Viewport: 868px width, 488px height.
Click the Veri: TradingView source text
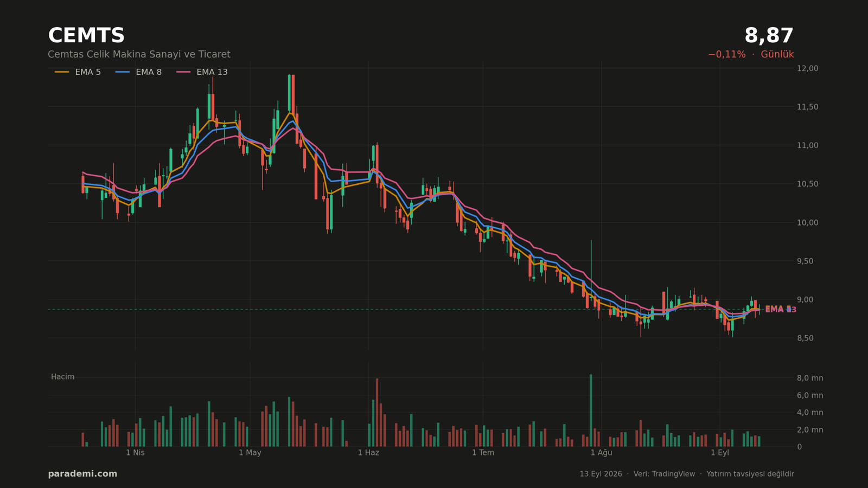[x=664, y=474]
